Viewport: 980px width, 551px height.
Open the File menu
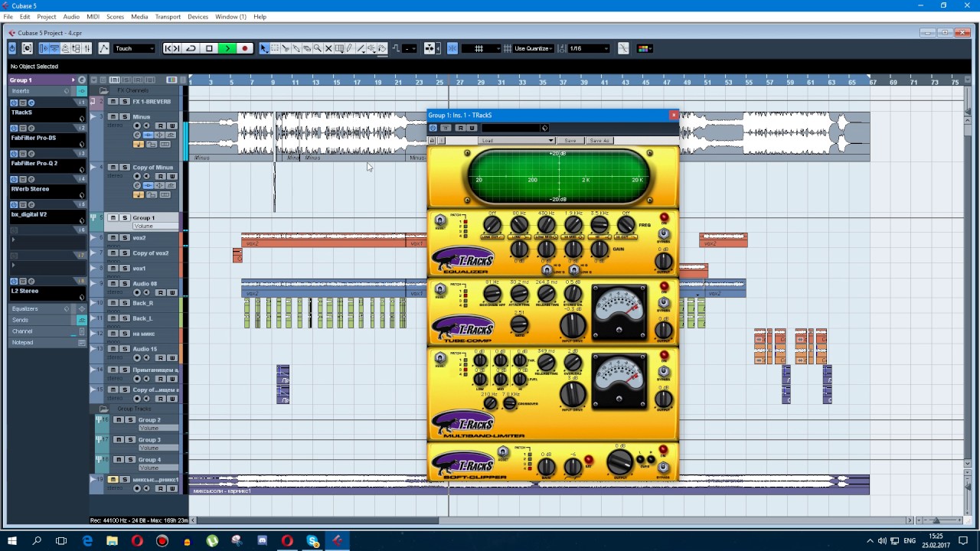coord(8,16)
